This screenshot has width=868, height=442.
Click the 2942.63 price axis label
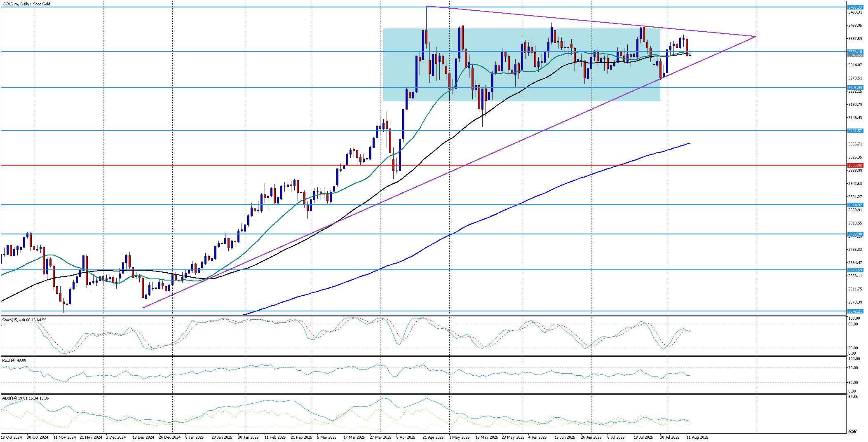coord(855,183)
